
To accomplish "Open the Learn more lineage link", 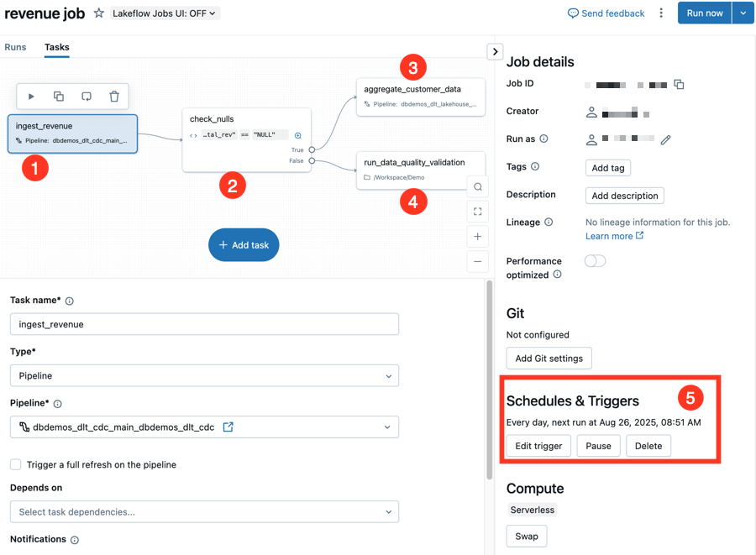I will (611, 236).
